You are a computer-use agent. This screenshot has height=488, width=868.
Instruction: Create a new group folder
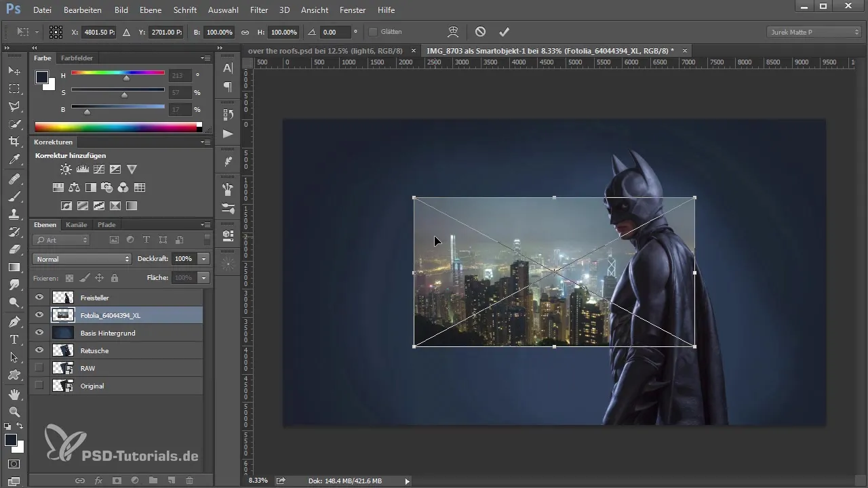(153, 480)
